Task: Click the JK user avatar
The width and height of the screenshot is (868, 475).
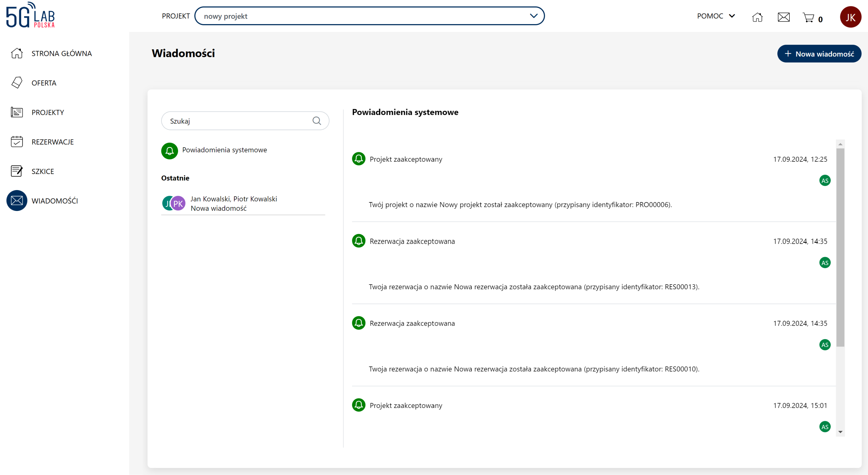Action: tap(850, 17)
